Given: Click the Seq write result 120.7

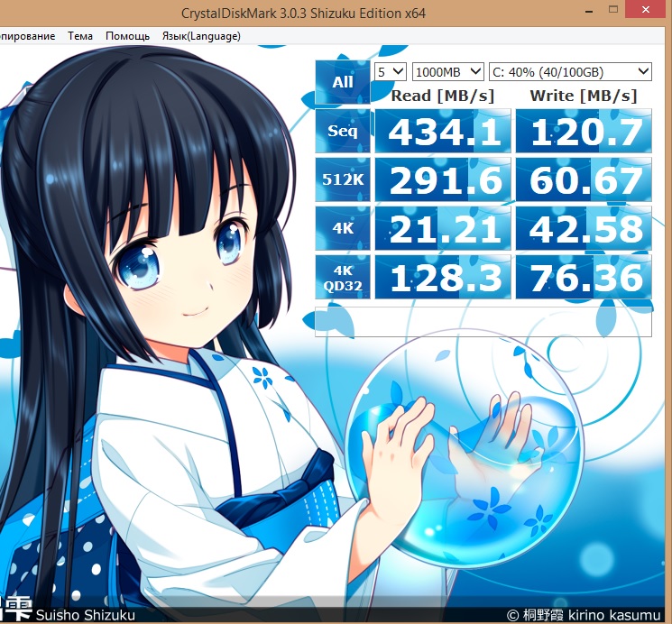Looking at the screenshot, I should pos(584,131).
